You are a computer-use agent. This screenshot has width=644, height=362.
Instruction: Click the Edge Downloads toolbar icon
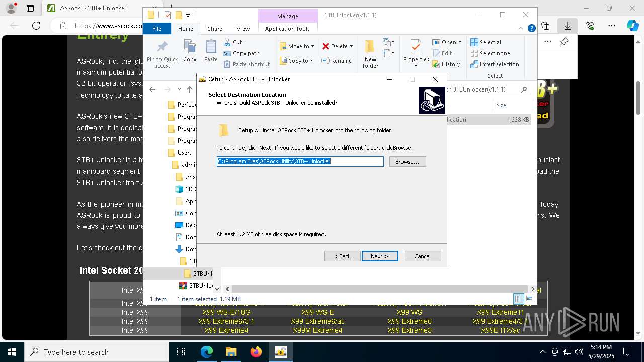568,26
